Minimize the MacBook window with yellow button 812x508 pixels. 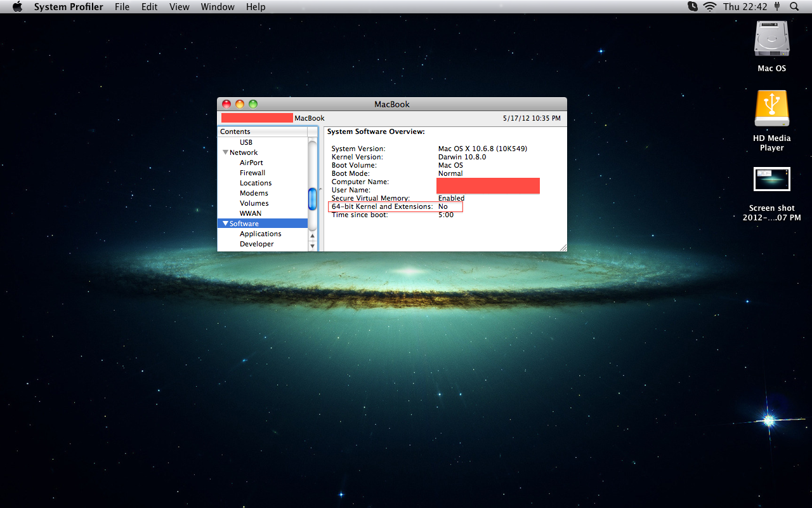click(240, 104)
